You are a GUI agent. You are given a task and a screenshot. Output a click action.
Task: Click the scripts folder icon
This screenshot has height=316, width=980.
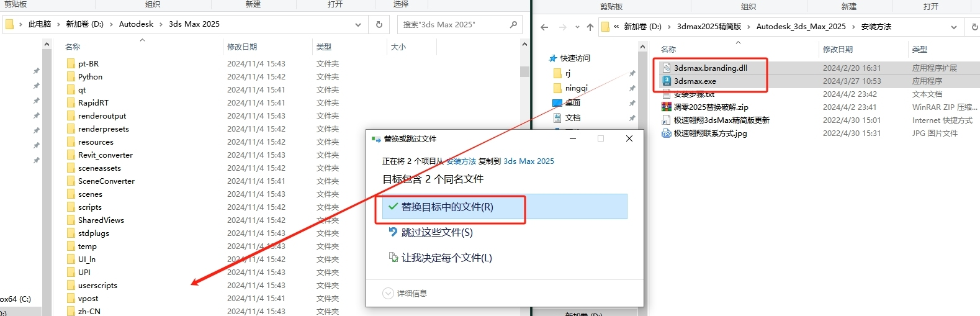[x=71, y=207]
